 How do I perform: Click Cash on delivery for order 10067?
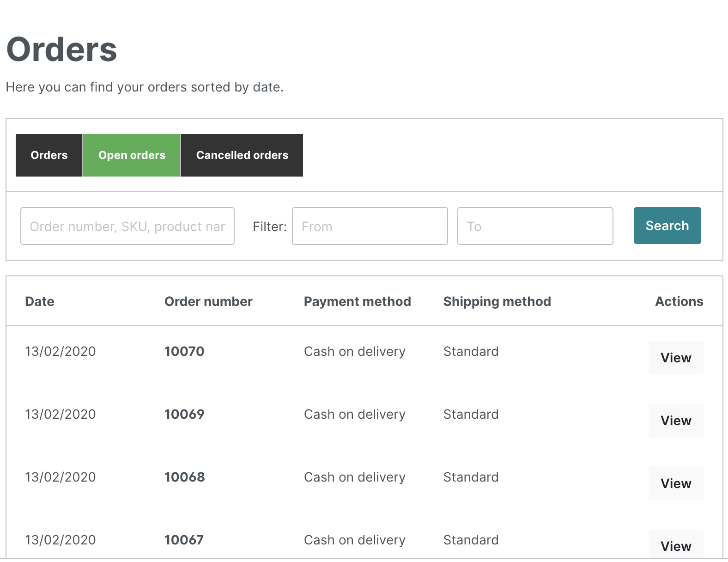355,540
